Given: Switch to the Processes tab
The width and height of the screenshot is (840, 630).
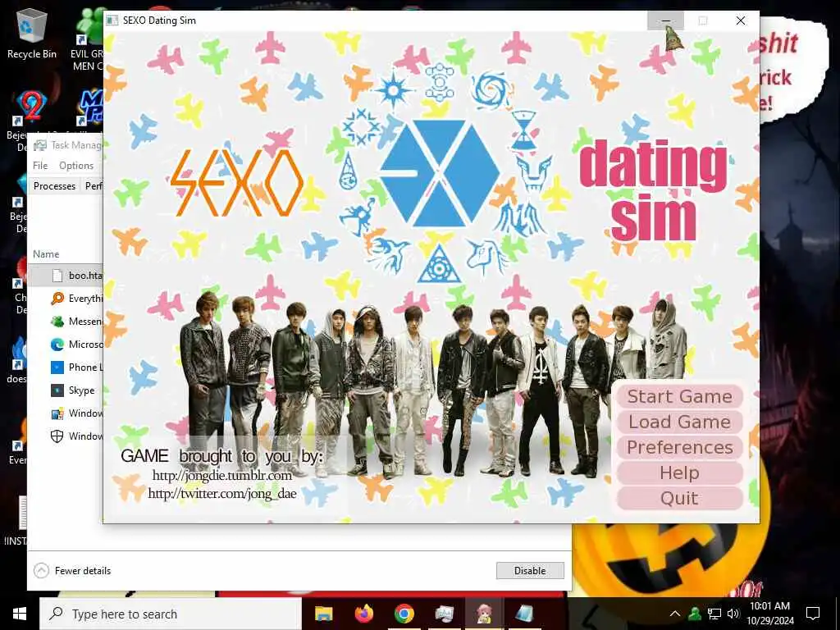Looking at the screenshot, I should coord(54,186).
